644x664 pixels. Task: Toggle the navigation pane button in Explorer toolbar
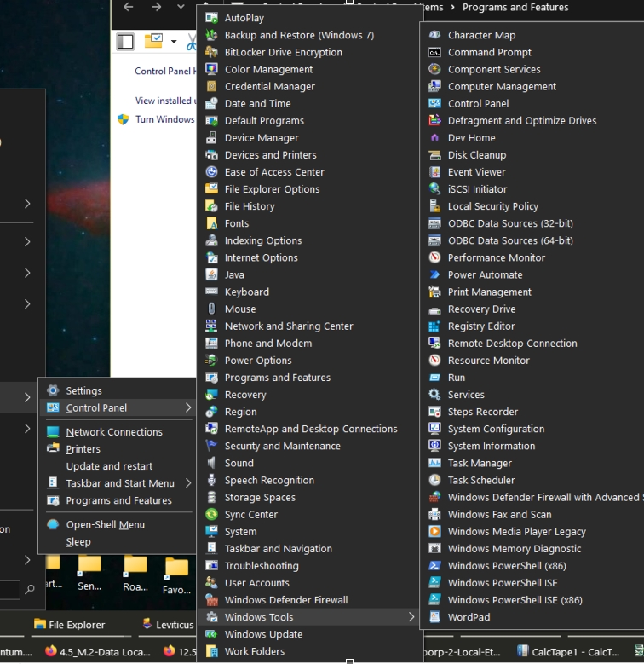pyautogui.click(x=125, y=42)
